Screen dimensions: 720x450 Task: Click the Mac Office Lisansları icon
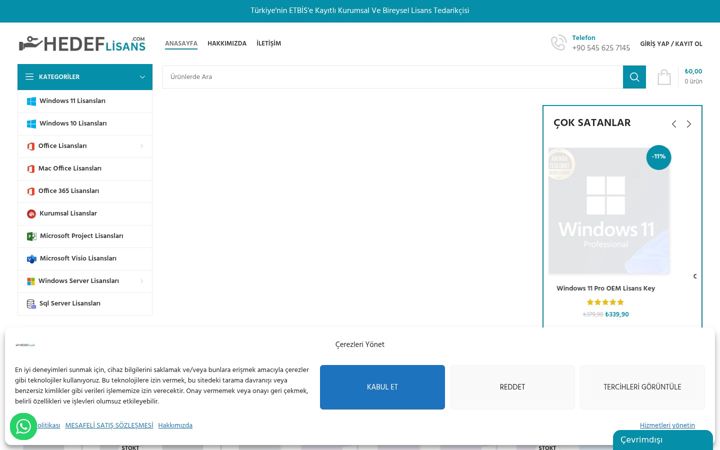31,169
